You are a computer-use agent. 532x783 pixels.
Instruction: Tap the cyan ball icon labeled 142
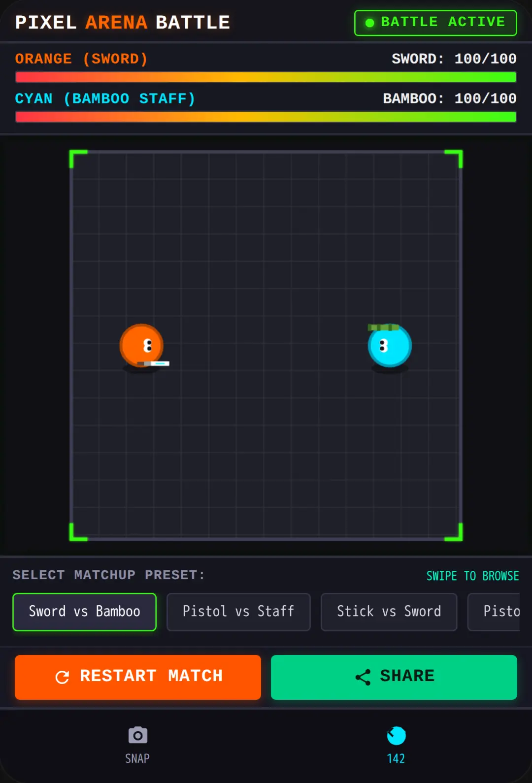(396, 736)
